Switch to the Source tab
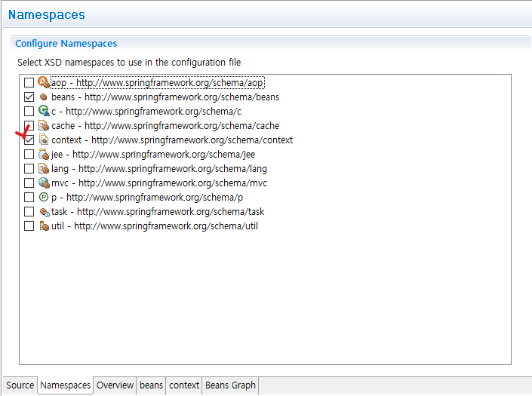 coord(20,385)
